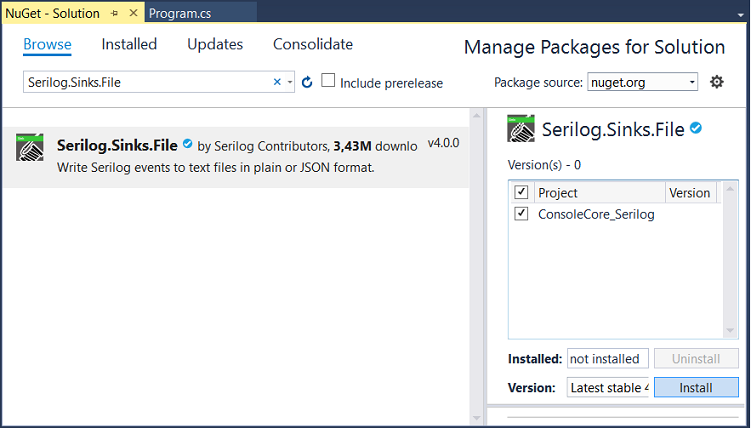This screenshot has width=751, height=428.
Task: Click the results list scroll up arrow
Action: 476,115
